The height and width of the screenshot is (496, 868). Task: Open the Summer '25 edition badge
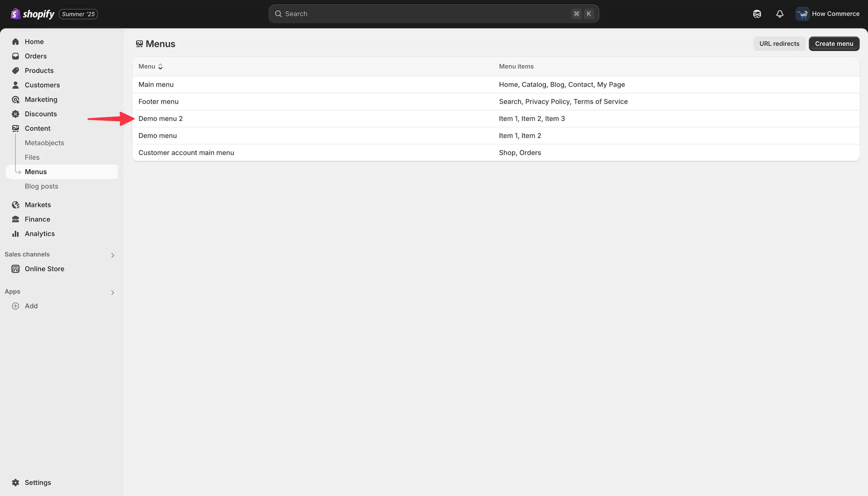78,14
